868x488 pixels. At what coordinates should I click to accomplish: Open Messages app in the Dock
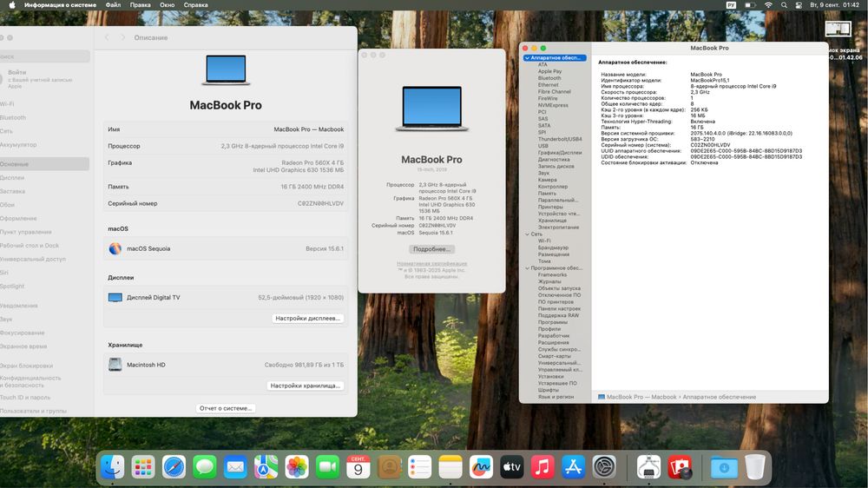pyautogui.click(x=204, y=467)
